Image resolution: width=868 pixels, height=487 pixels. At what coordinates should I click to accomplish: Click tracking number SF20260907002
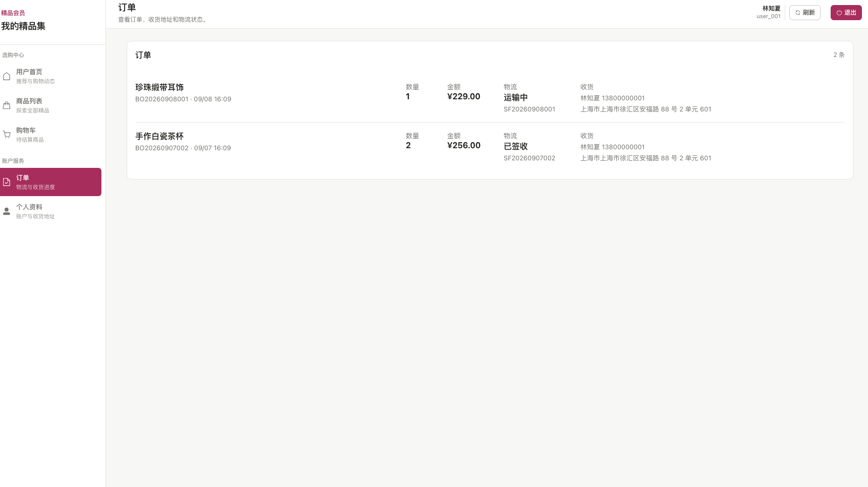point(529,158)
